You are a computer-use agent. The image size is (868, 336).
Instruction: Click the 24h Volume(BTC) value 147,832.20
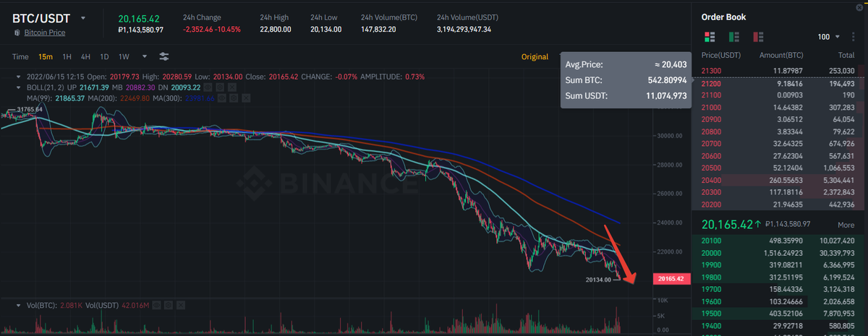pyautogui.click(x=378, y=30)
